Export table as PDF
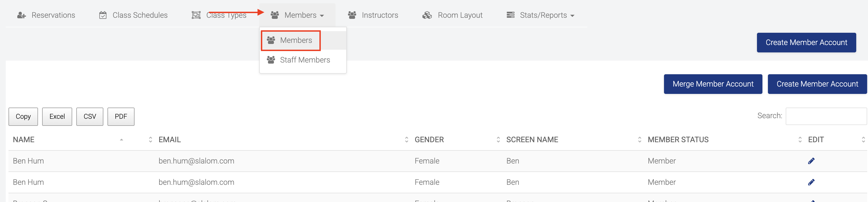Image resolution: width=868 pixels, height=202 pixels. tap(121, 117)
